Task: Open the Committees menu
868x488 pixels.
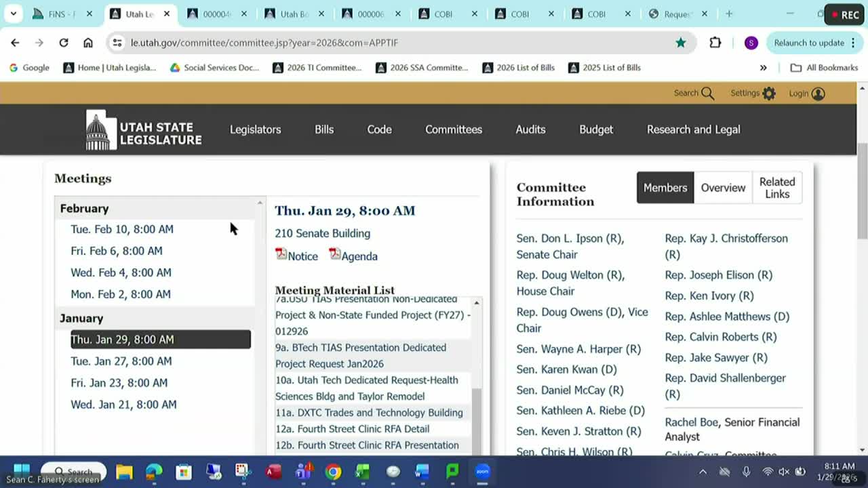Action: click(x=453, y=129)
